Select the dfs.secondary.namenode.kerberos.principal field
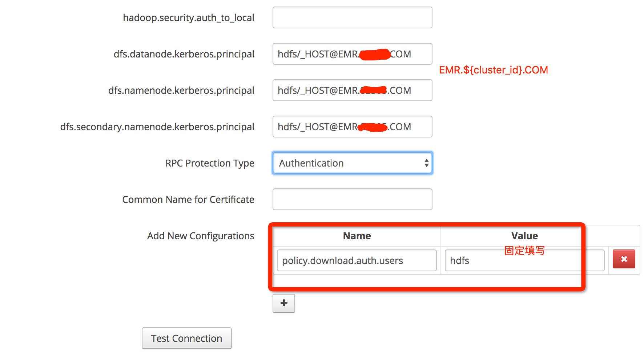Viewport: 644px width, 360px height. tap(353, 127)
